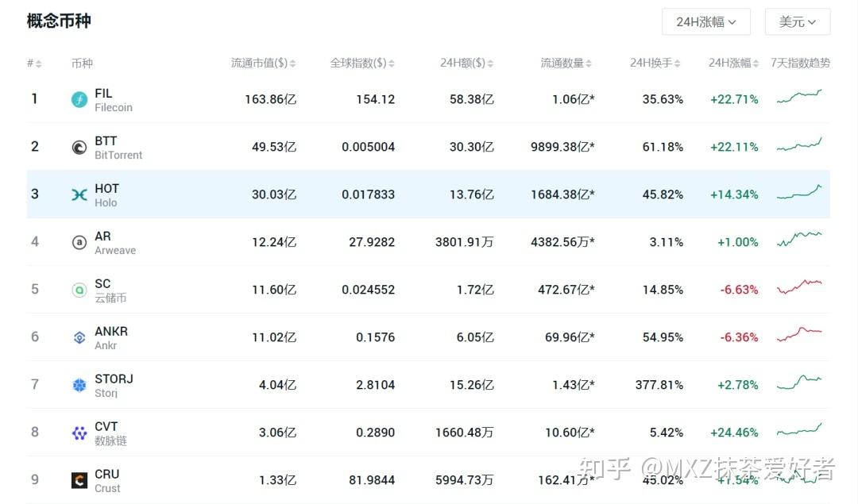Click the CVT 数脉链 coin logo
Image resolution: width=858 pixels, height=504 pixels.
[x=79, y=433]
